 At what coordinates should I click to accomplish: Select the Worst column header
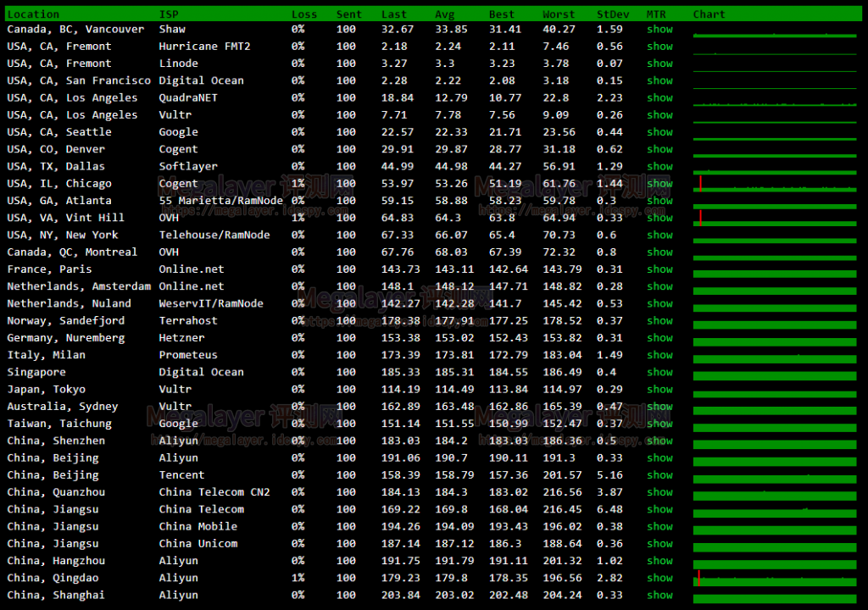click(559, 14)
